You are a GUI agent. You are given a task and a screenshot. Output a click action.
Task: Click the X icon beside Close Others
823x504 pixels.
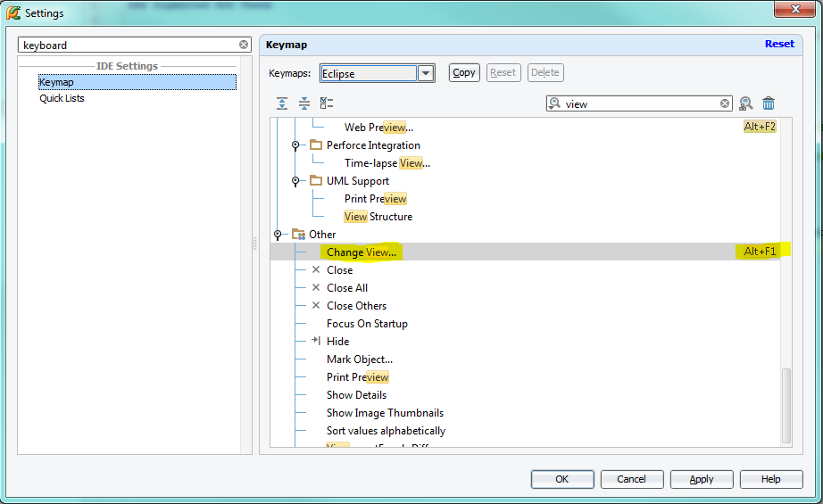(316, 305)
